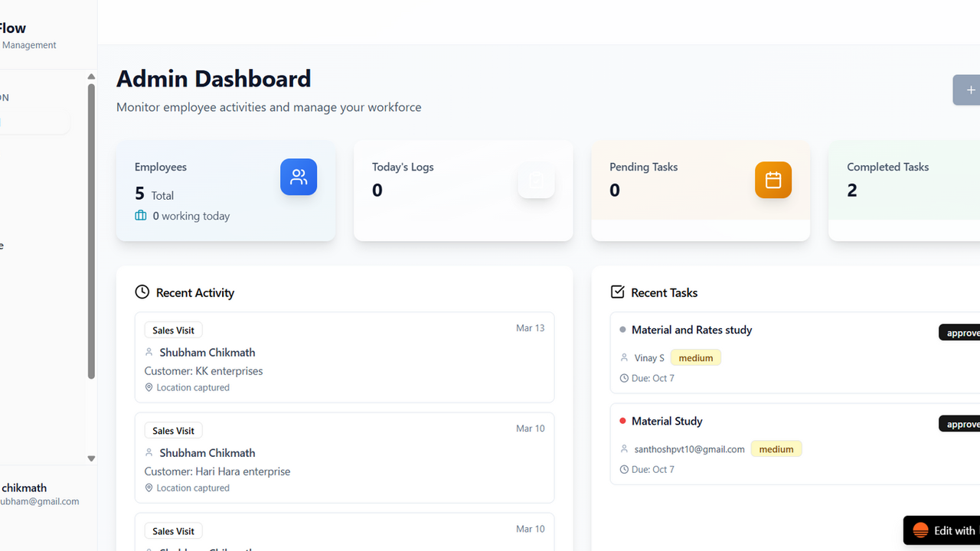Click the sidebar scroll down arrow
Image resolution: width=980 pixels, height=551 pixels.
click(x=91, y=459)
